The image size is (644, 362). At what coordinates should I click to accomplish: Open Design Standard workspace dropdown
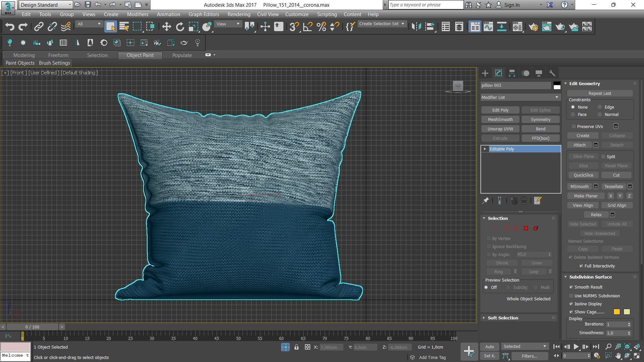click(46, 5)
